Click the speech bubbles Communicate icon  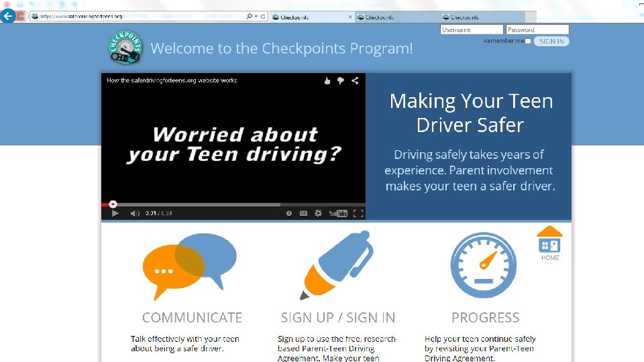(x=190, y=266)
